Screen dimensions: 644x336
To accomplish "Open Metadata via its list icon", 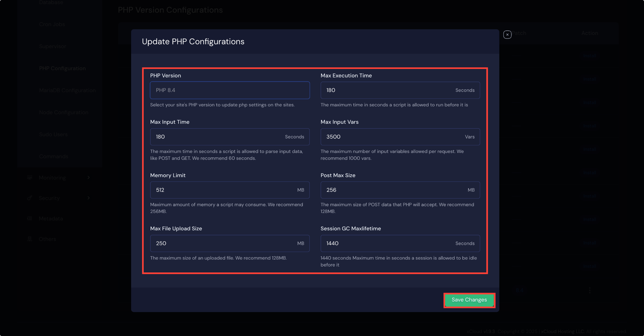I will 30,218.
